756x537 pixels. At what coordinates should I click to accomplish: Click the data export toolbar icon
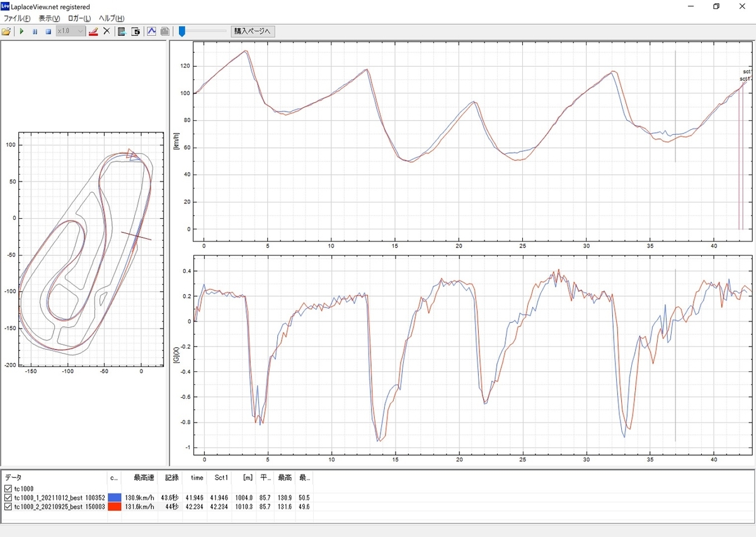122,31
